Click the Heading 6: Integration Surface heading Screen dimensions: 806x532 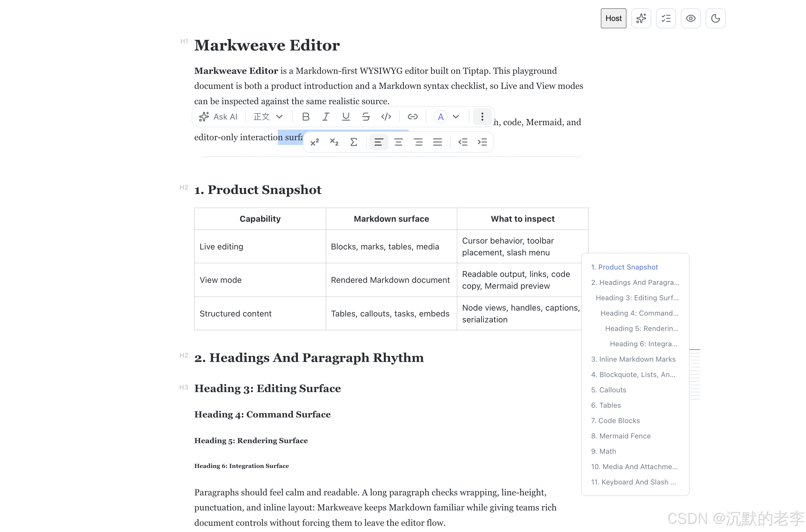coord(242,466)
